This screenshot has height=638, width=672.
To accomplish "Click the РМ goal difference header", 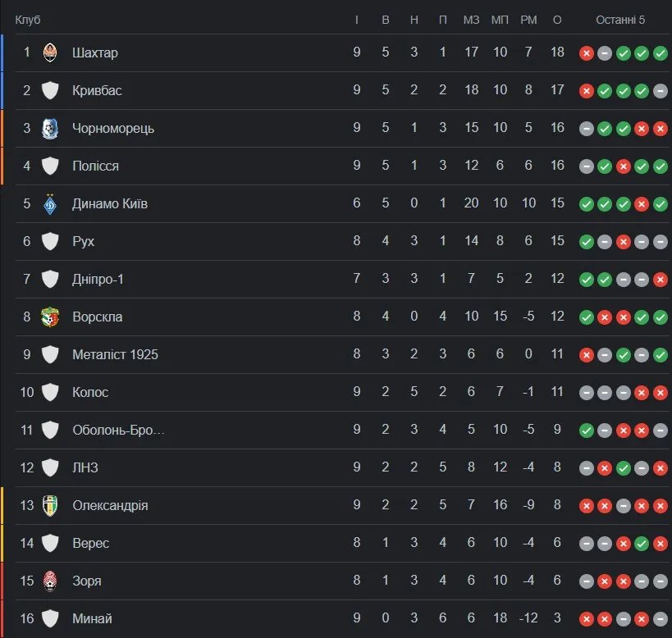I will pyautogui.click(x=528, y=20).
